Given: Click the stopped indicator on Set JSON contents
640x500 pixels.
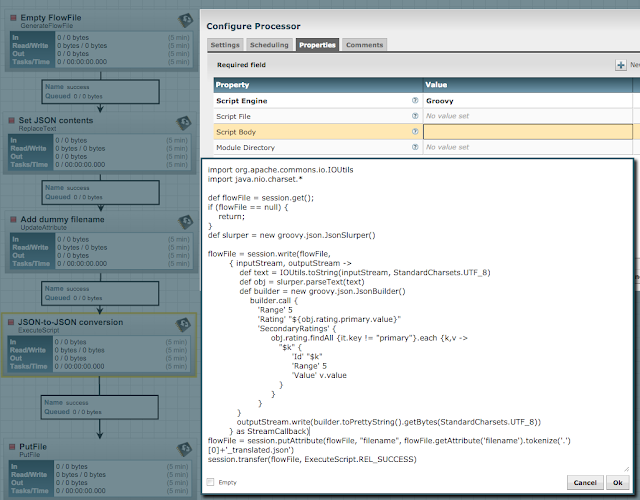Looking at the screenshot, I should pyautogui.click(x=12, y=120).
